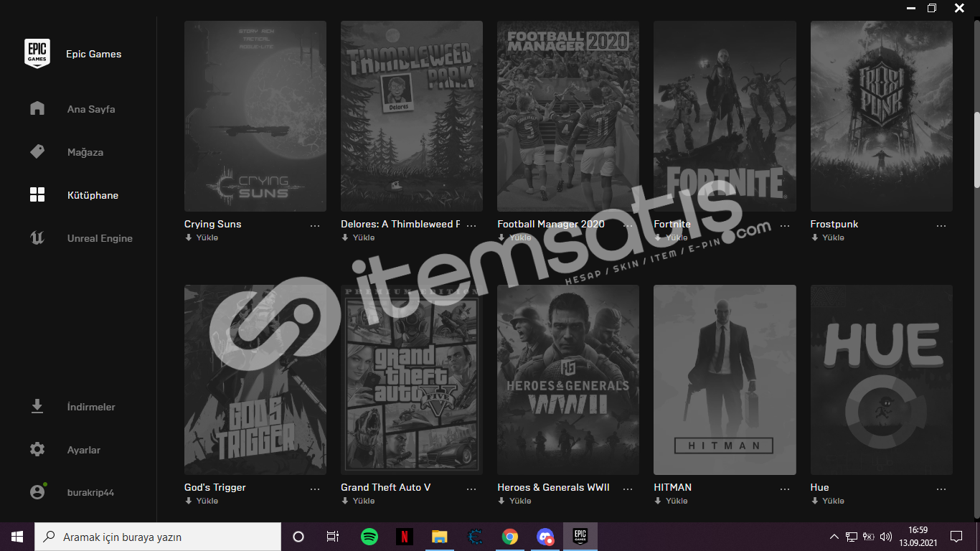The width and height of the screenshot is (980, 551).
Task: Install Heroes & Generals WWII via Yükle
Action: click(514, 501)
